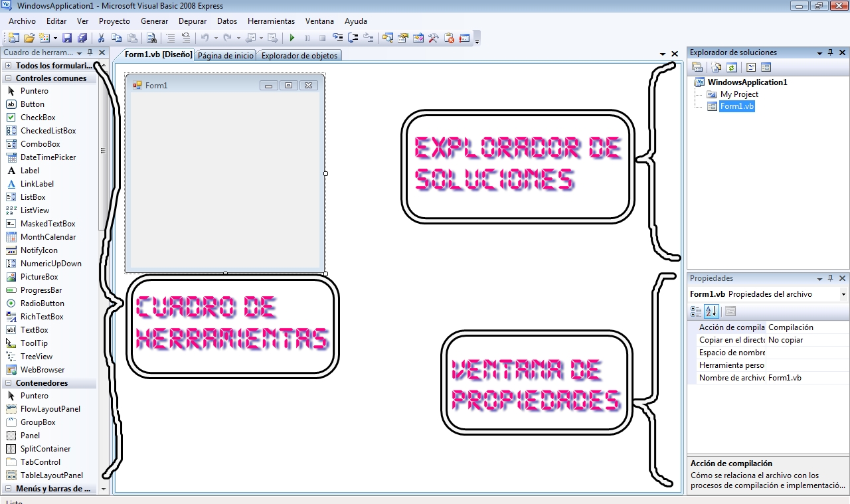Viewport: 850px width, 504px height.
Task: Toggle auto-hide pin on Cuadro de herramientas
Action: [90, 52]
